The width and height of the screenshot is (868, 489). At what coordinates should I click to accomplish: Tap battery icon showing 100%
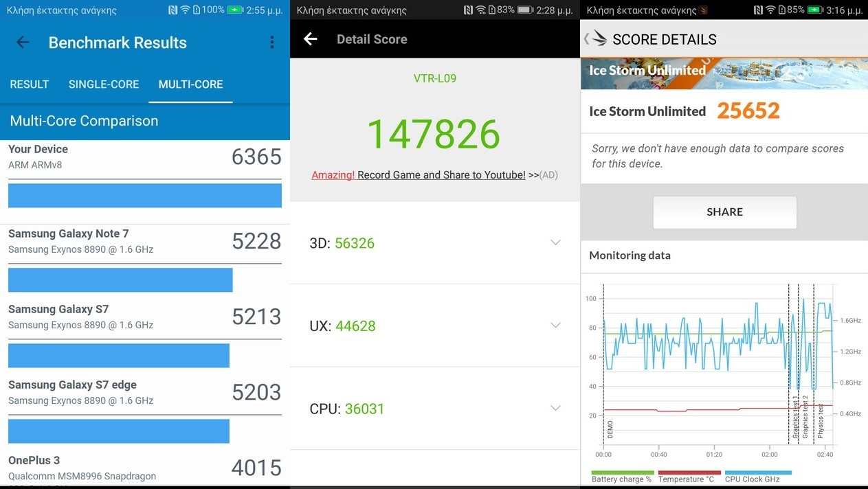coord(235,10)
